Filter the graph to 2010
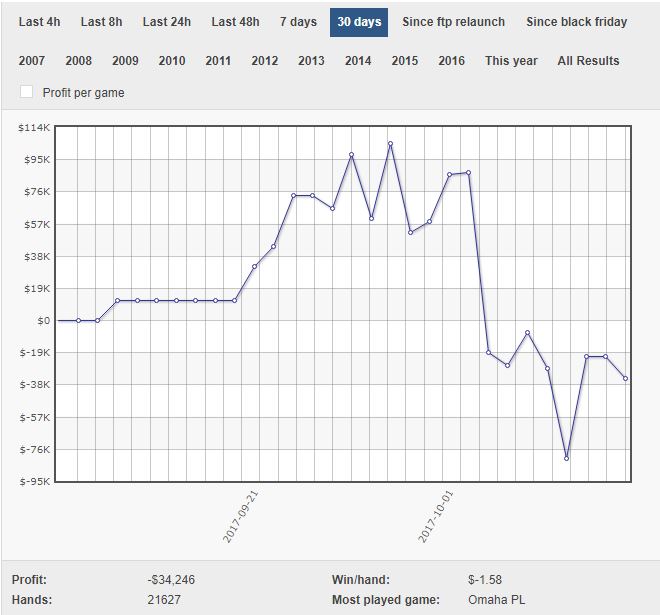The height and width of the screenshot is (615, 660). tap(172, 61)
